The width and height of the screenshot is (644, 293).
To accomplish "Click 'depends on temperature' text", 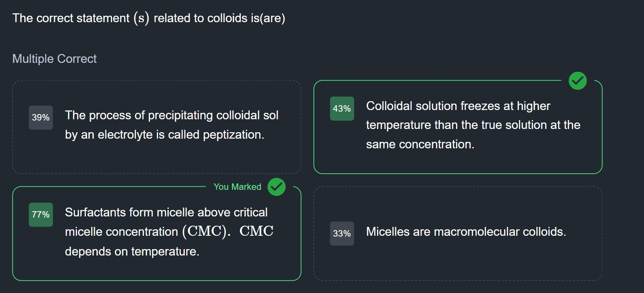I will [132, 251].
